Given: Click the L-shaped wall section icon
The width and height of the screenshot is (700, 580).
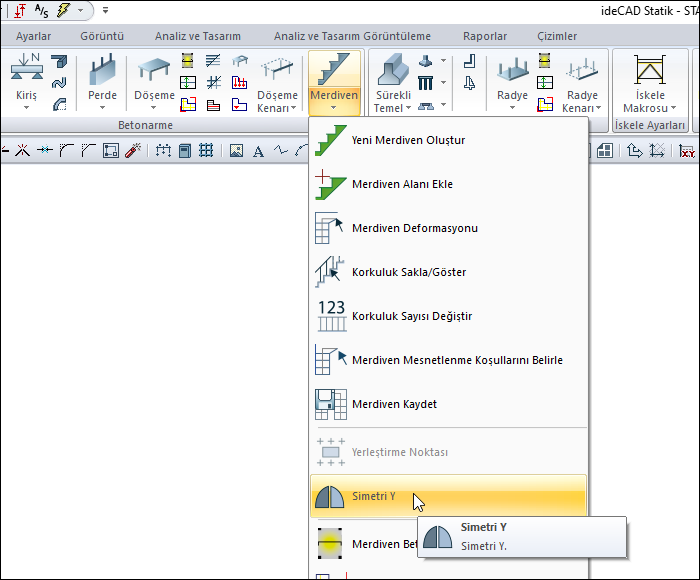Looking at the screenshot, I should [x=469, y=60].
